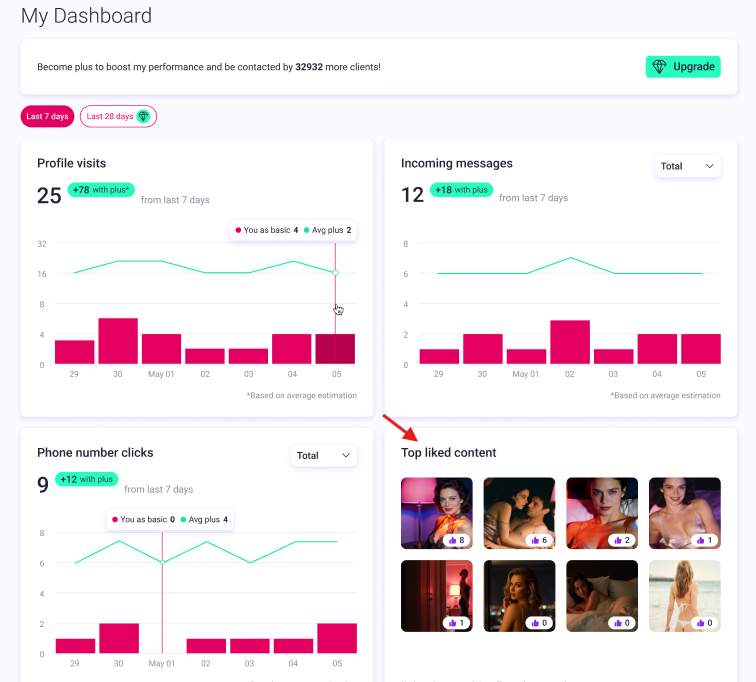
Task: Click Profile visits bar for May 01
Action: pos(162,349)
